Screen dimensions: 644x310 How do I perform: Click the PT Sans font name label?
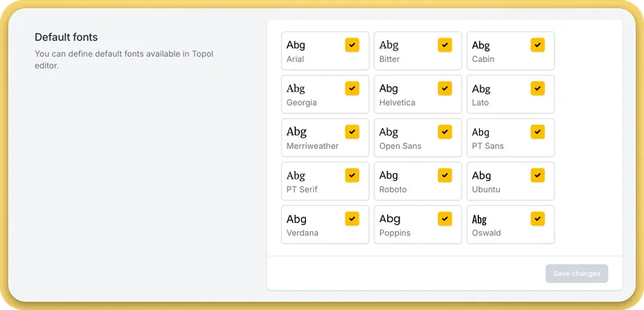[488, 147]
